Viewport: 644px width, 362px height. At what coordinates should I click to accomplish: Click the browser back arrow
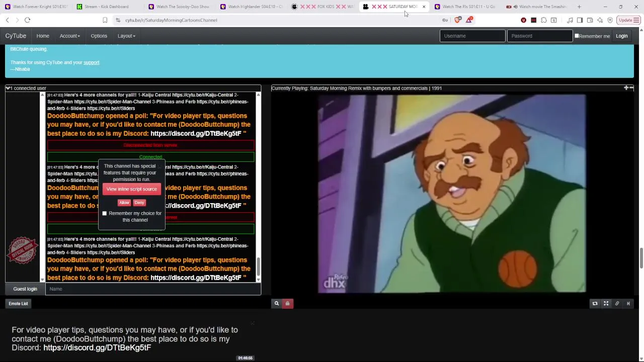(7, 20)
